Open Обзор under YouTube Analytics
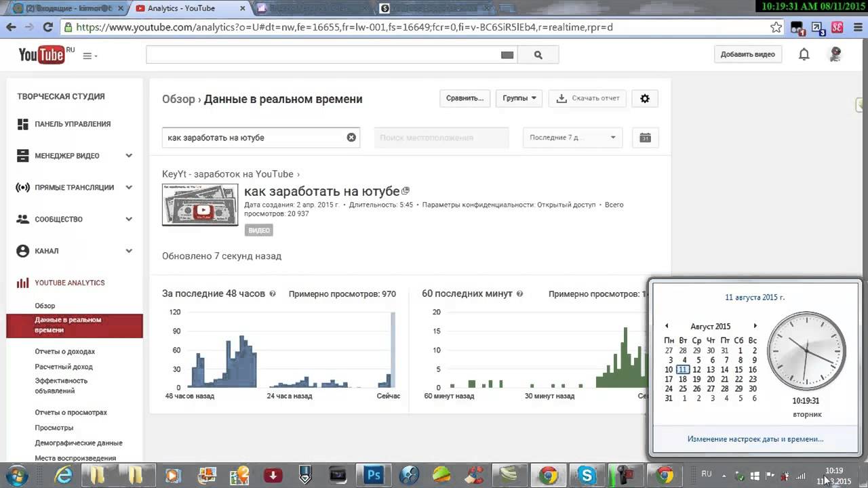This screenshot has height=488, width=868. [45, 306]
